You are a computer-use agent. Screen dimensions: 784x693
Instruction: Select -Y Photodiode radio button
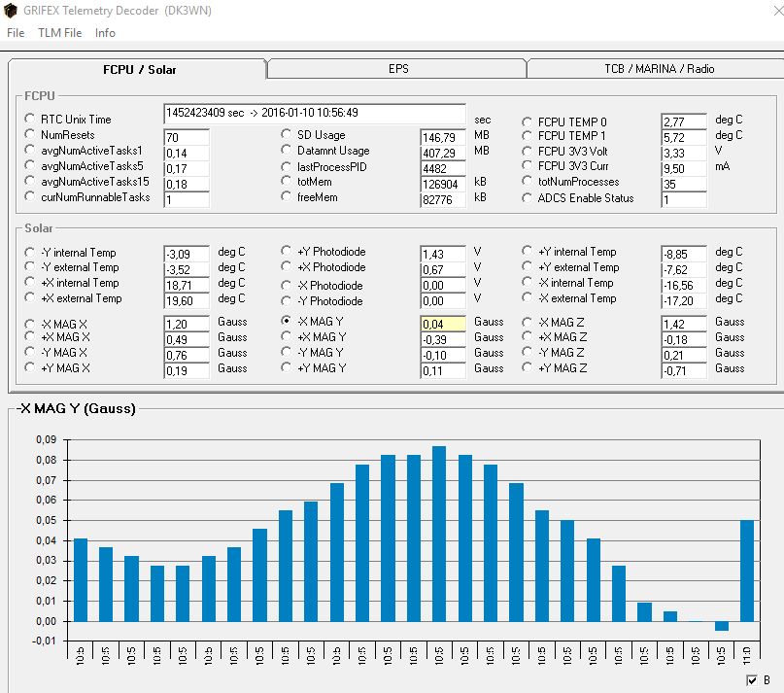click(286, 300)
